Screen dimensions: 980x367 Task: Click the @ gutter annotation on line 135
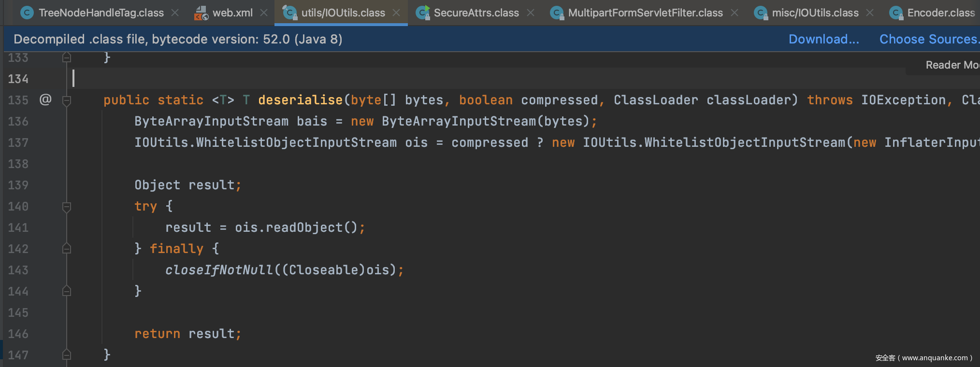pos(45,99)
